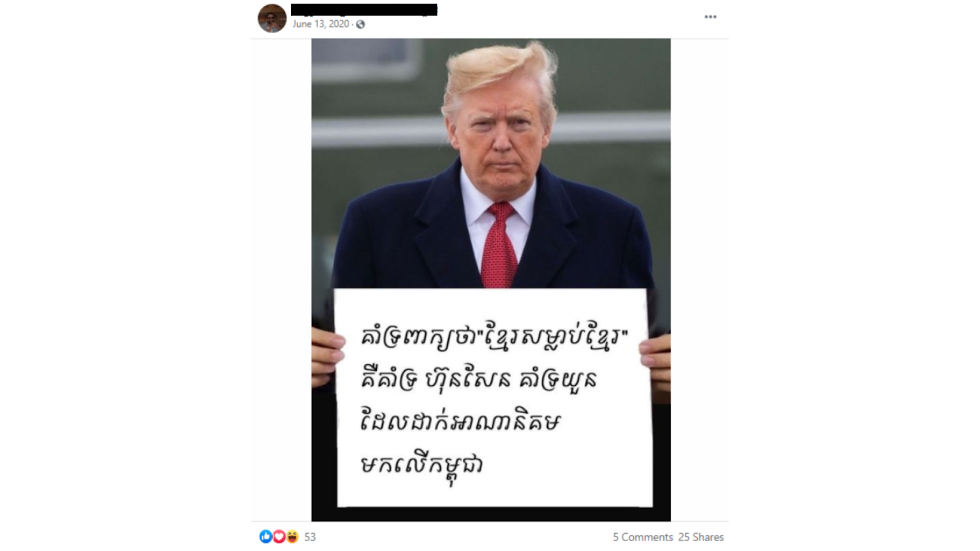Click the globe Public audience icon
This screenshot has height=551, width=980.
pos(360,24)
